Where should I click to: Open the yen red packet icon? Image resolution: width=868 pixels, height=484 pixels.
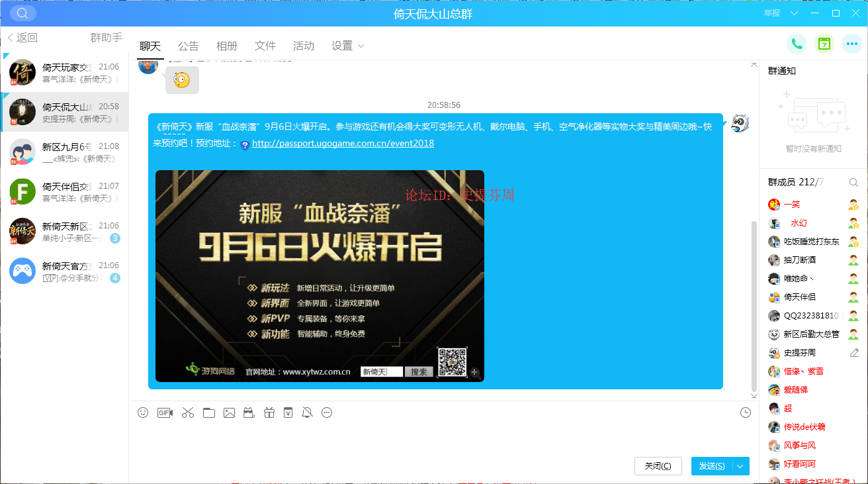(x=288, y=412)
